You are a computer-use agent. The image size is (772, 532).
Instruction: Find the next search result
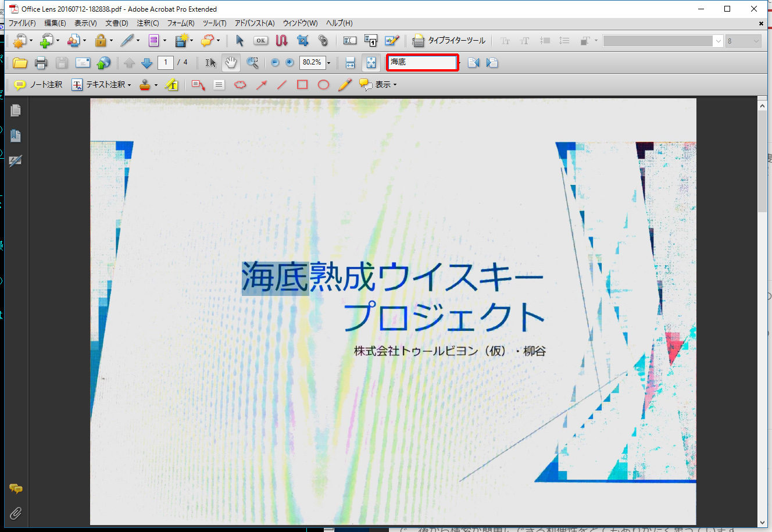492,63
